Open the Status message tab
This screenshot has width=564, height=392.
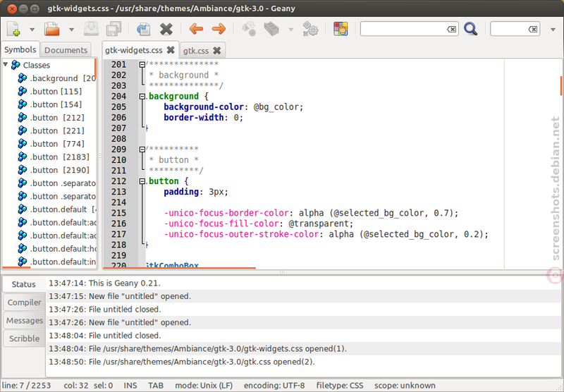[x=24, y=284]
